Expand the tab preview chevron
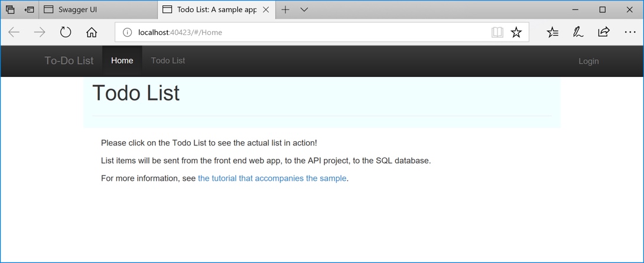Image resolution: width=644 pixels, height=263 pixels. click(304, 9)
